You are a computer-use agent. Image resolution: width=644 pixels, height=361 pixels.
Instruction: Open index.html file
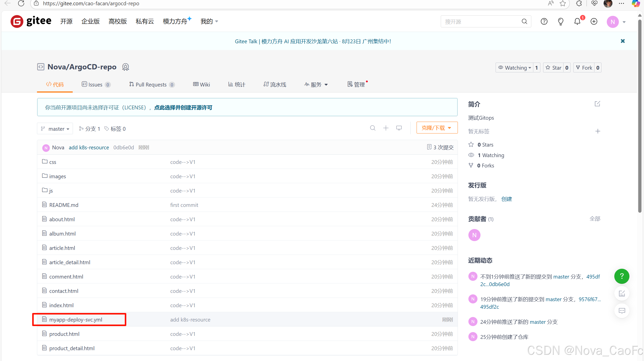tap(61, 305)
